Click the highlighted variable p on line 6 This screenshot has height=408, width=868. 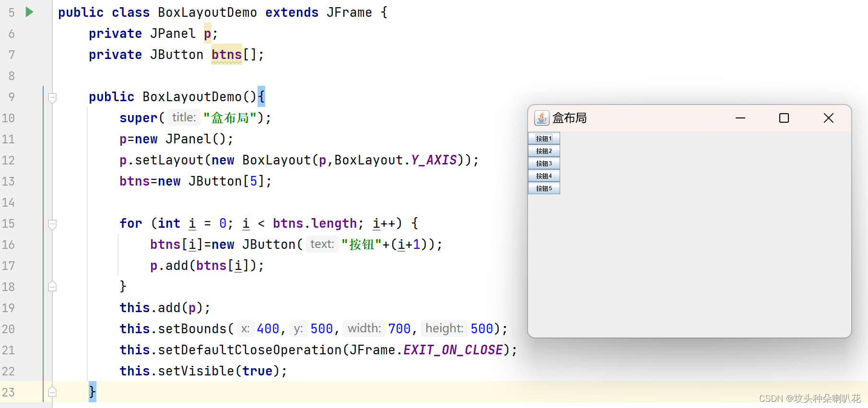coord(208,34)
